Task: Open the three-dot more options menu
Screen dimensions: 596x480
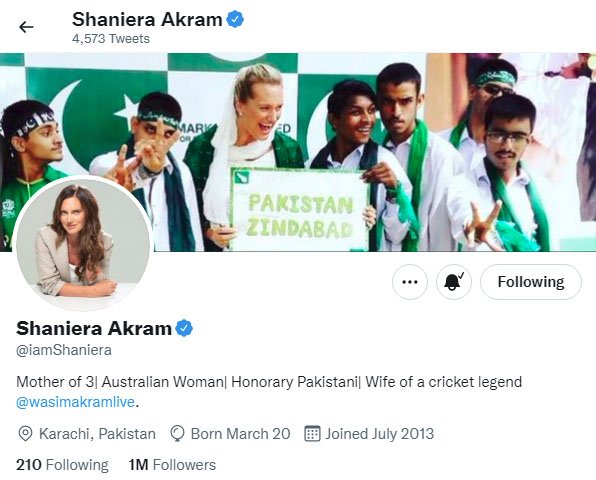Action: 410,282
